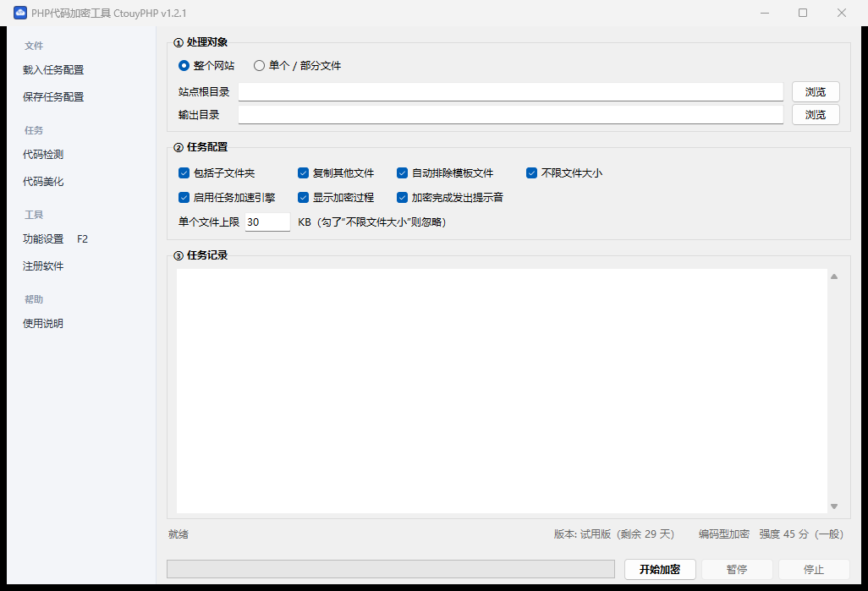The height and width of the screenshot is (591, 868).
Task: Click the 任务记录 log text area
Action: coord(502,391)
